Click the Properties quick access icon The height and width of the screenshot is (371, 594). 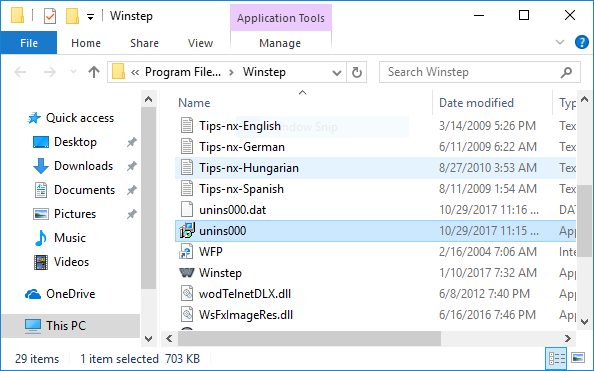50,16
